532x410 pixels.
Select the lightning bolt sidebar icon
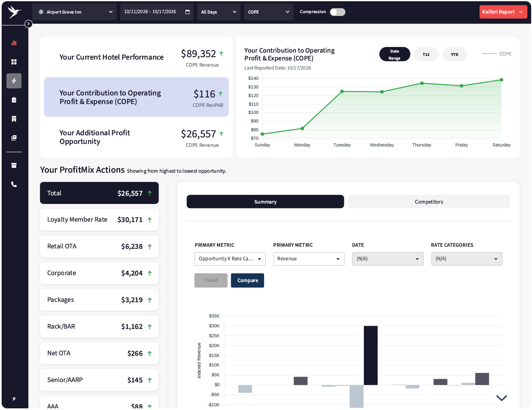point(14,81)
